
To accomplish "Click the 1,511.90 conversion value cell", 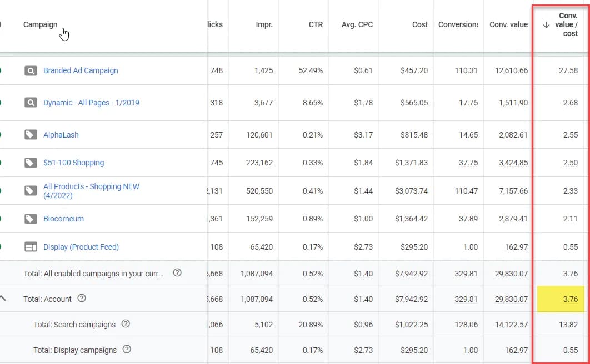I will (x=513, y=103).
